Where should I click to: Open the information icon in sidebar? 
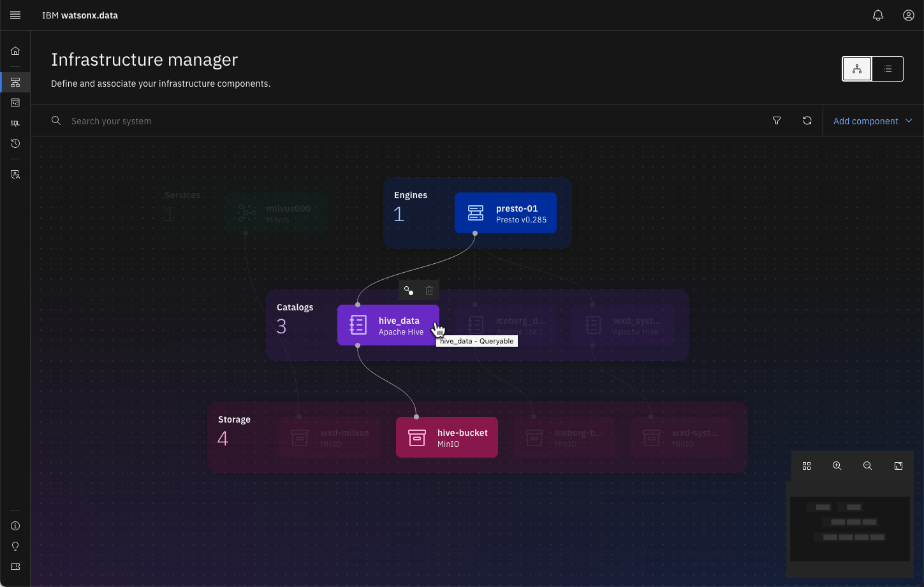click(15, 526)
